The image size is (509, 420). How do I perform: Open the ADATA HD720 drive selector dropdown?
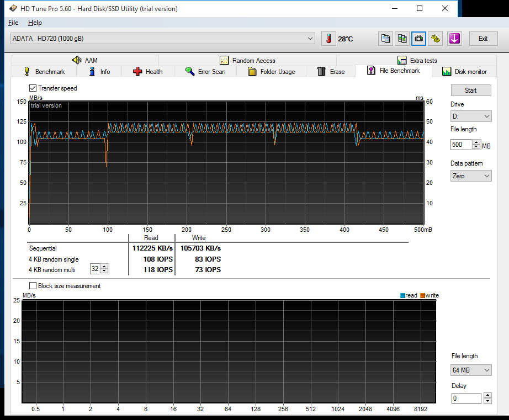click(x=163, y=39)
